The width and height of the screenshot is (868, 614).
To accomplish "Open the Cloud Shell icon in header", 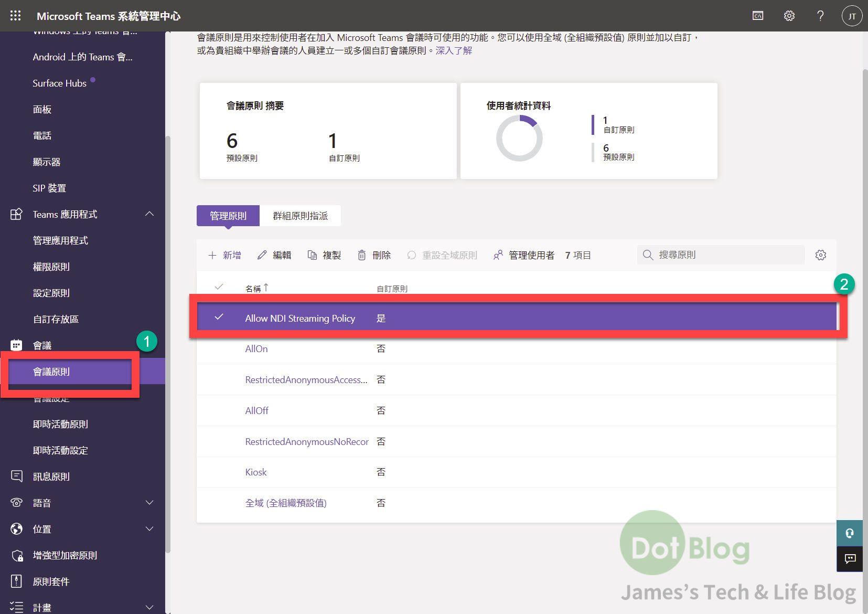I will click(x=758, y=16).
